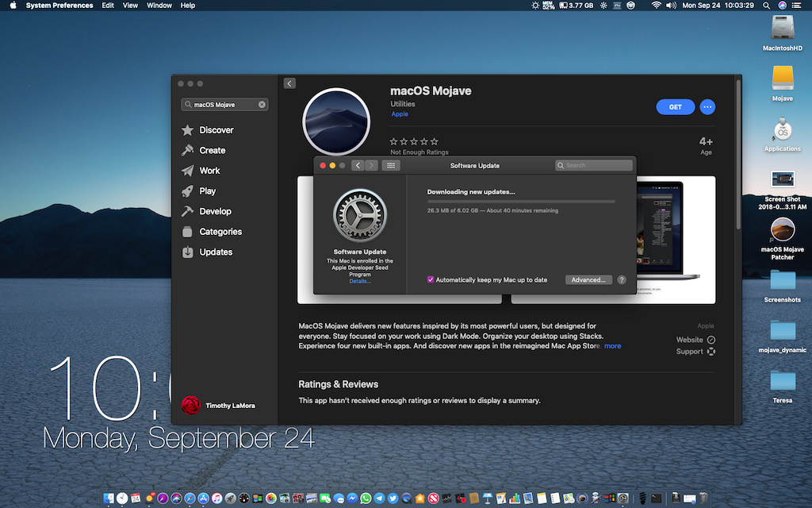This screenshot has height=508, width=812.
Task: Open volume control in menu bar
Action: [x=671, y=6]
